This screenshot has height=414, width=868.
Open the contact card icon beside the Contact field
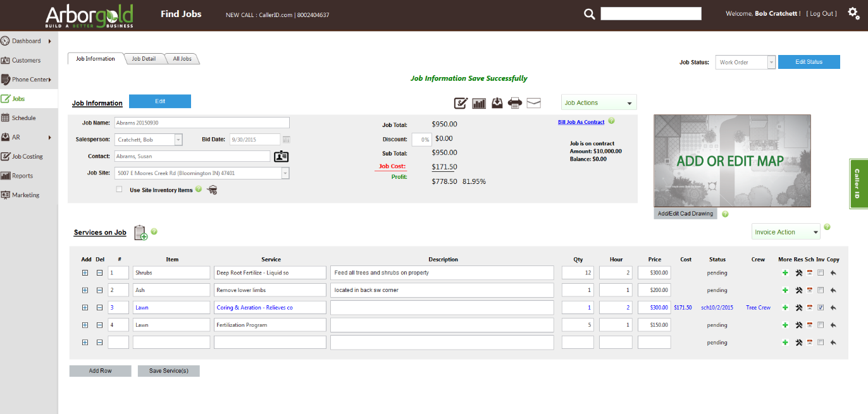[281, 156]
